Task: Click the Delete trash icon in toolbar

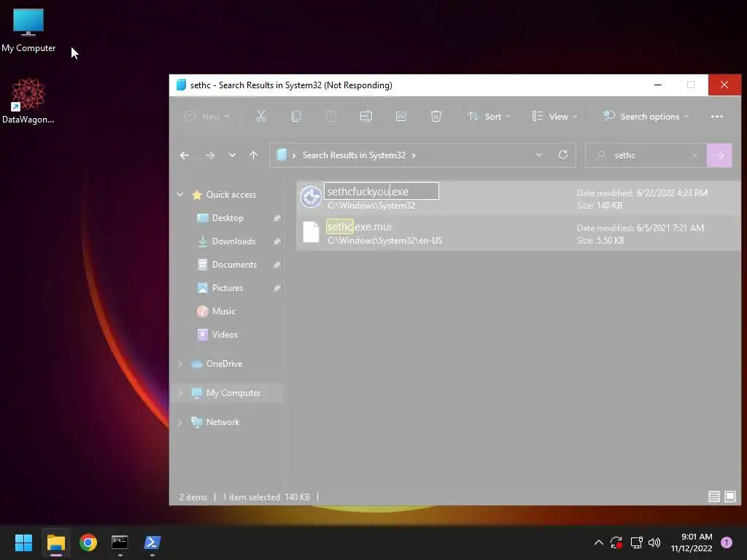Action: 436,116
